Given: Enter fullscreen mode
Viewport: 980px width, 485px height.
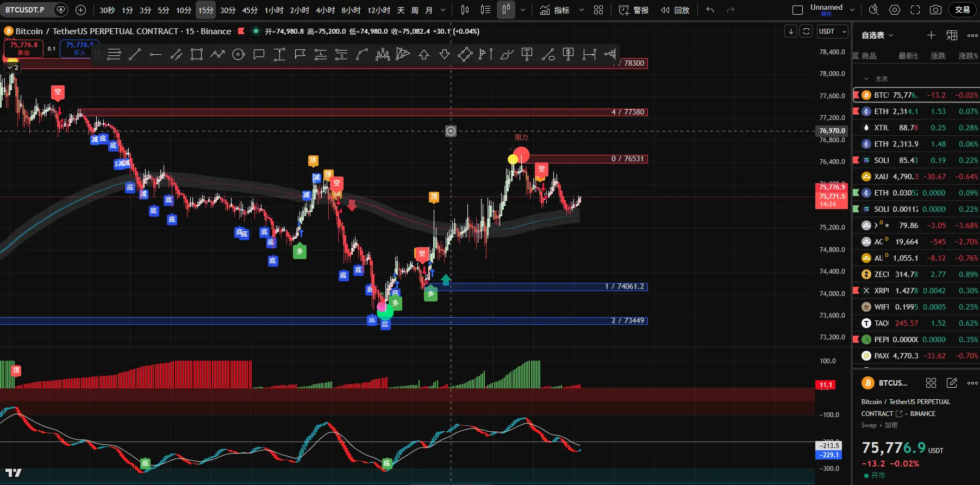Looking at the screenshot, I should (915, 10).
